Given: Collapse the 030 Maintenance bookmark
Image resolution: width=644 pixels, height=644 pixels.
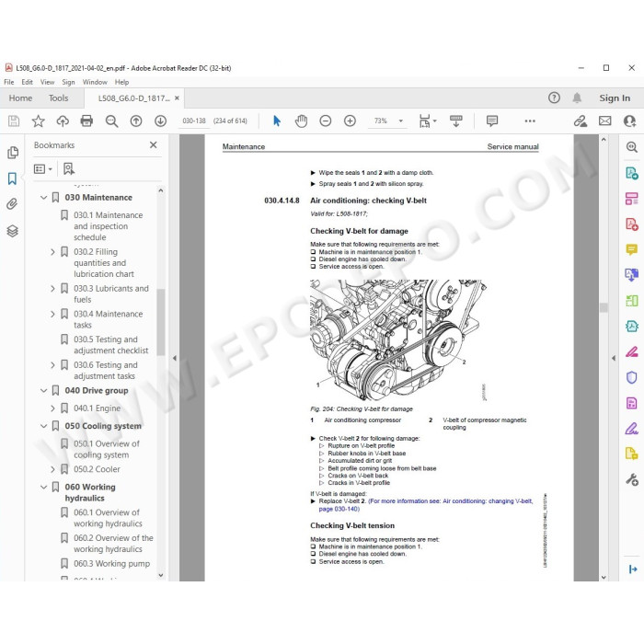Looking at the screenshot, I should click(x=43, y=198).
